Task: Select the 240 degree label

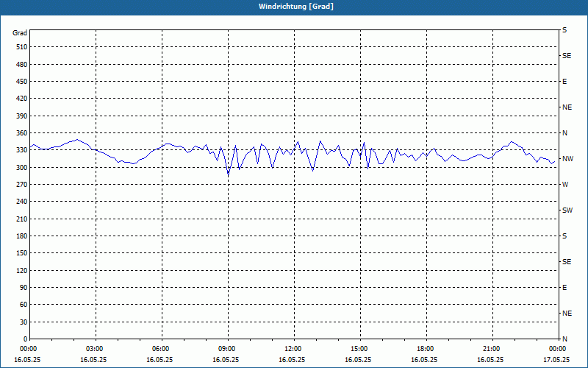Action: [x=22, y=202]
